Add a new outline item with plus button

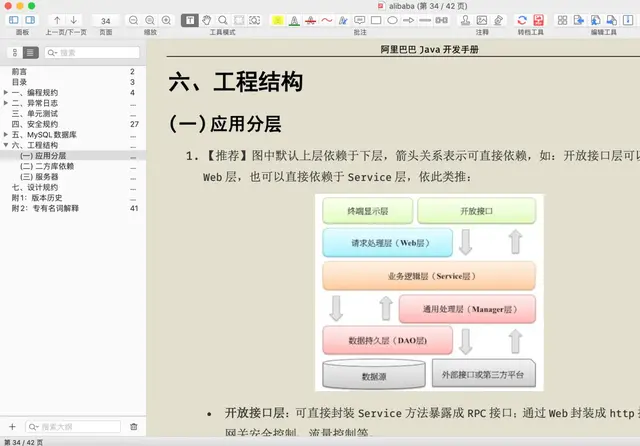[12, 427]
